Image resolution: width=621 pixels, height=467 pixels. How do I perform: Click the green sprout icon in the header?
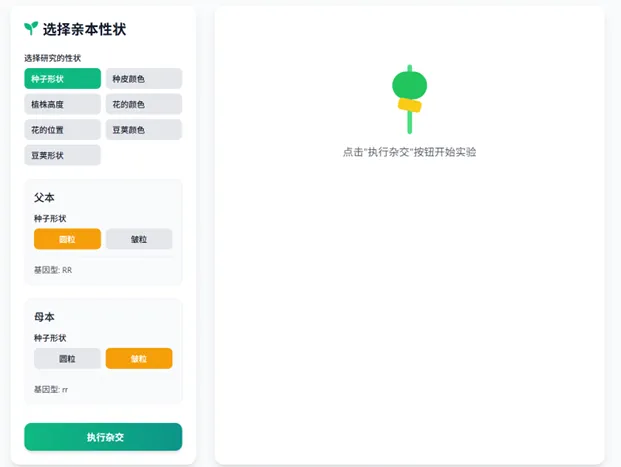tap(32, 29)
